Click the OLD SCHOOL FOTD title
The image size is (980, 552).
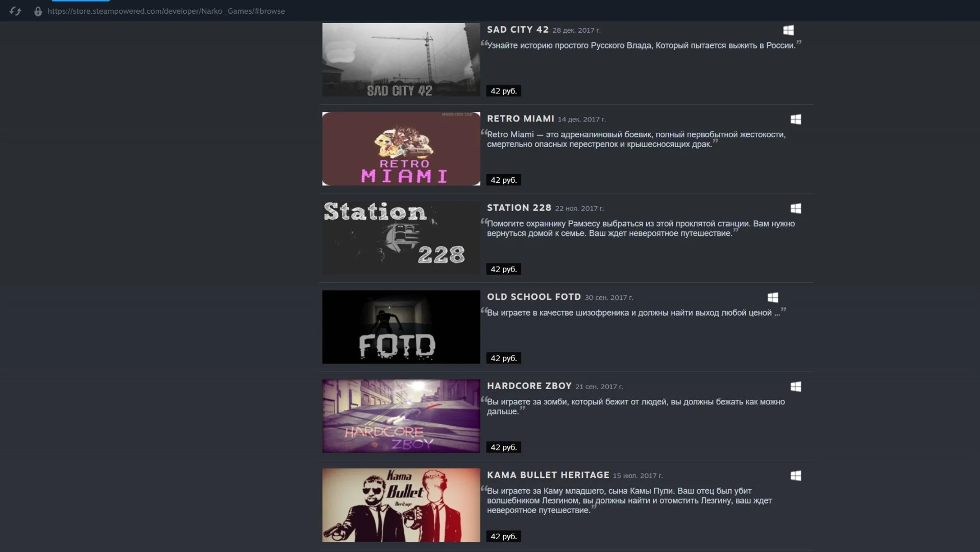[533, 297]
